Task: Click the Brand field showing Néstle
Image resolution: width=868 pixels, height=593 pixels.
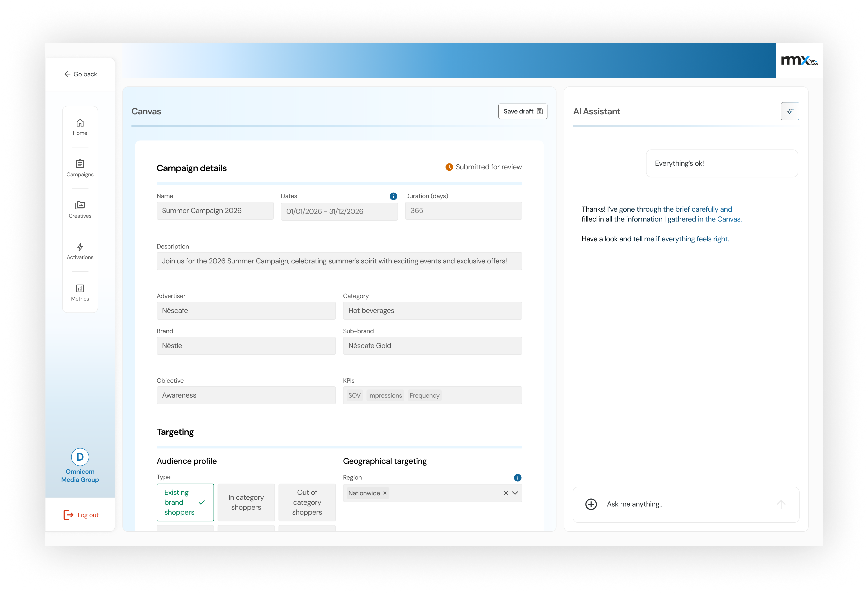Action: point(246,346)
